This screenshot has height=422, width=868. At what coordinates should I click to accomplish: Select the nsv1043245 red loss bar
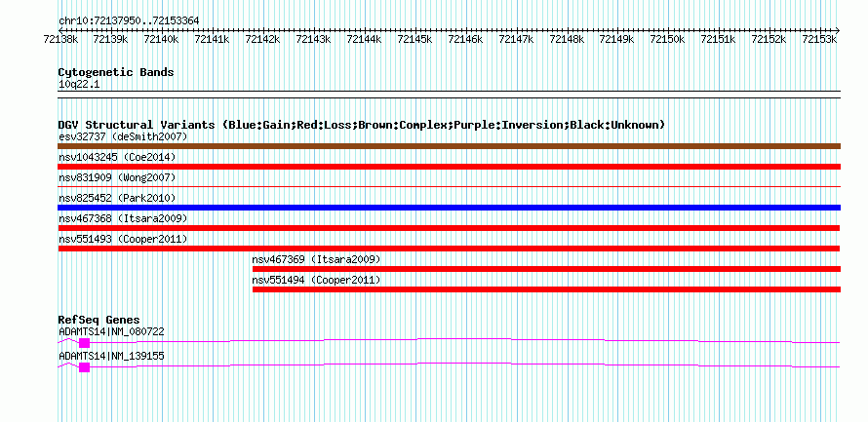tap(449, 167)
